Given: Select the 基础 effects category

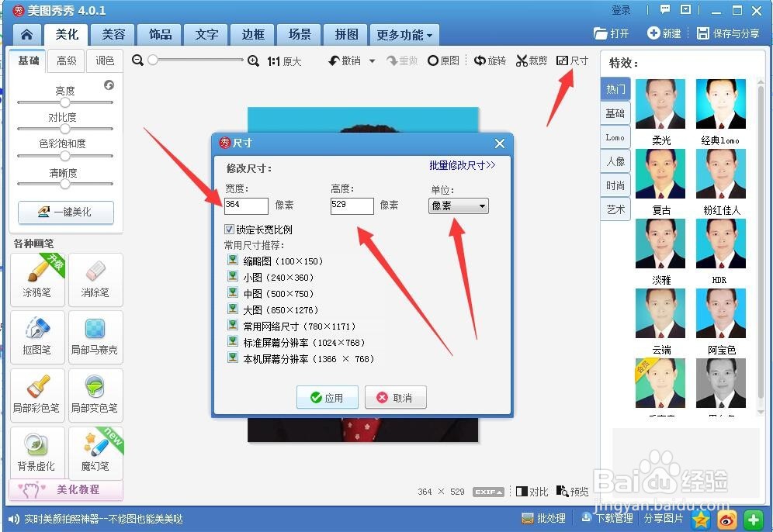Looking at the screenshot, I should (x=615, y=113).
